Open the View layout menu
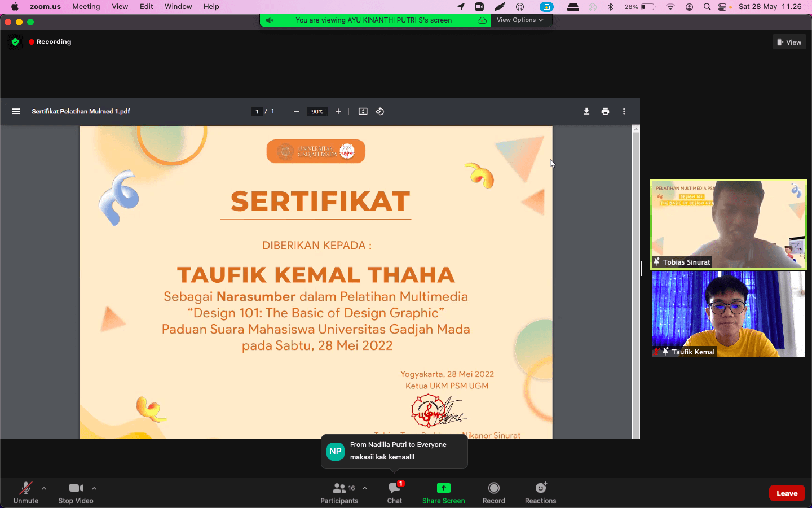812x508 pixels. pos(789,42)
